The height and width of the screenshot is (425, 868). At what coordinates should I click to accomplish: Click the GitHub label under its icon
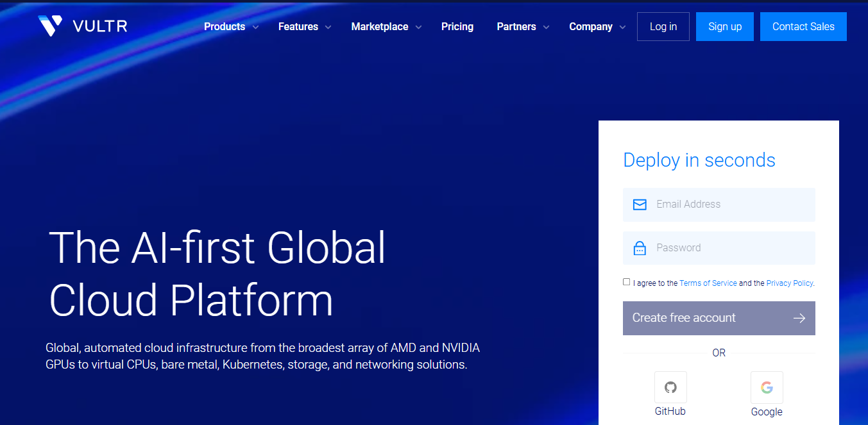click(x=670, y=412)
